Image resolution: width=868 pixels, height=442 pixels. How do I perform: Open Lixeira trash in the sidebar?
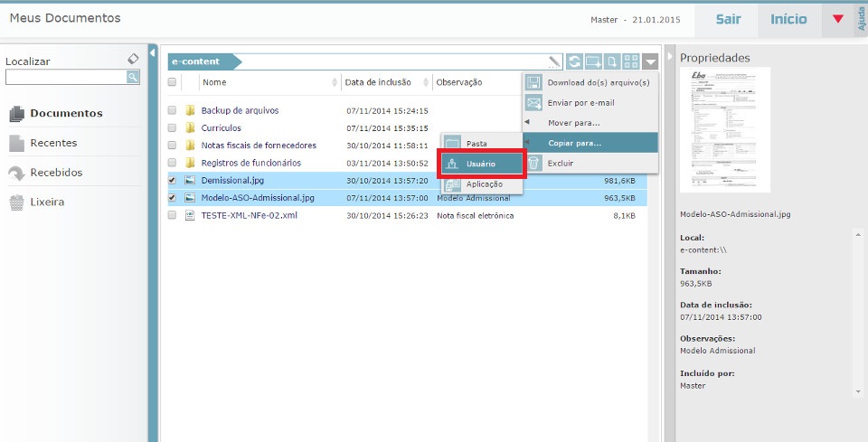[46, 202]
